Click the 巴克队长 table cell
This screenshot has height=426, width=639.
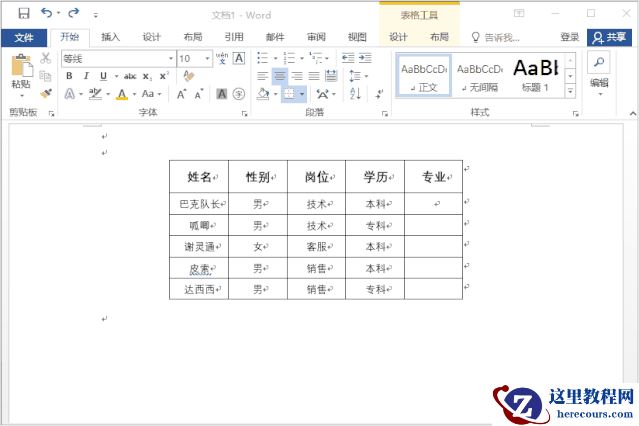(199, 204)
